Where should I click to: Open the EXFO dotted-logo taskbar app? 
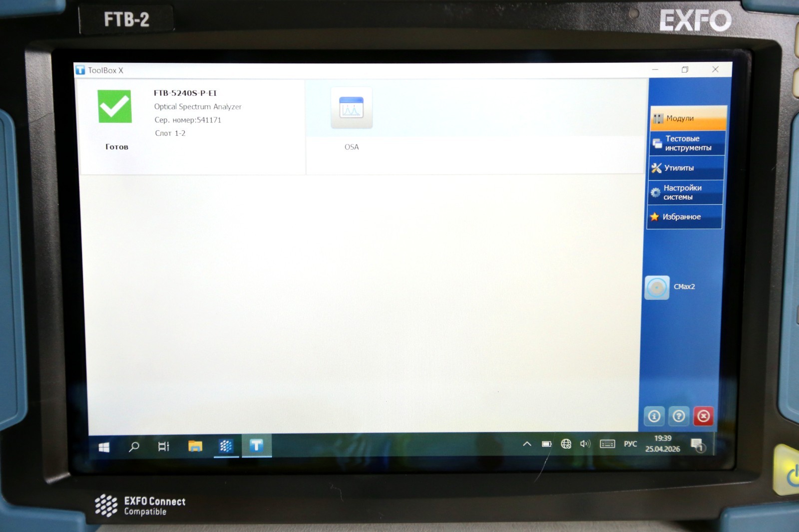pos(226,446)
